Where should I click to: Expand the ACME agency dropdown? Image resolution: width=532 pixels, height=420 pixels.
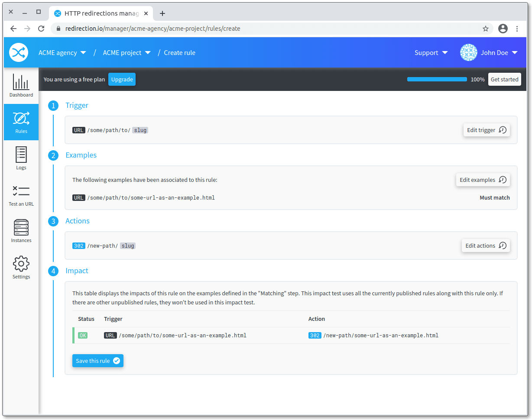[62, 52]
